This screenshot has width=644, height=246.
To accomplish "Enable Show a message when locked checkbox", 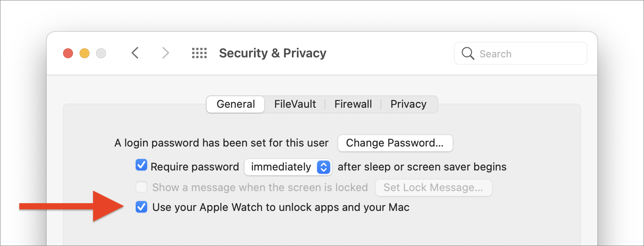I will click(141, 187).
